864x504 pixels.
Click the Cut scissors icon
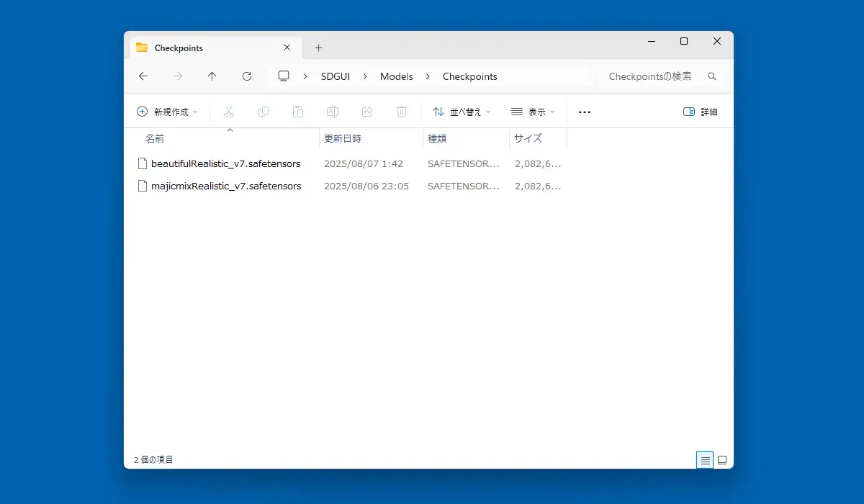pyautogui.click(x=229, y=112)
